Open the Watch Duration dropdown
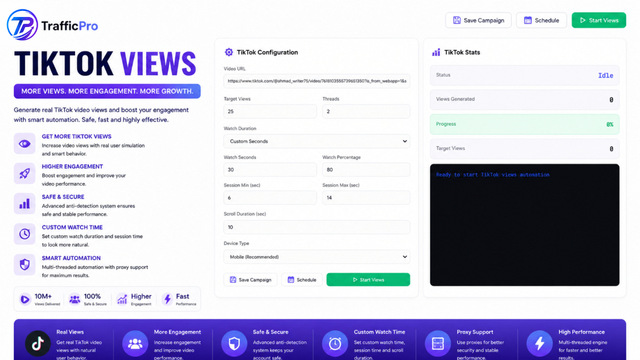 click(x=317, y=141)
